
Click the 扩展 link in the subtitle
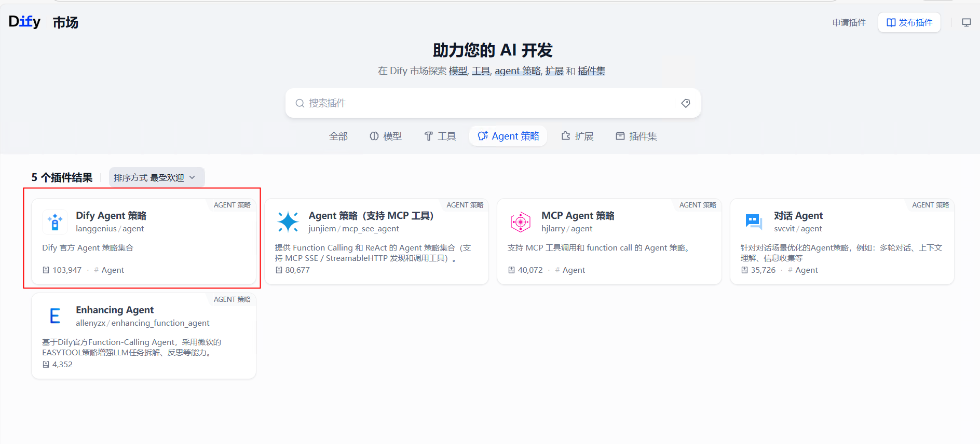pos(554,71)
